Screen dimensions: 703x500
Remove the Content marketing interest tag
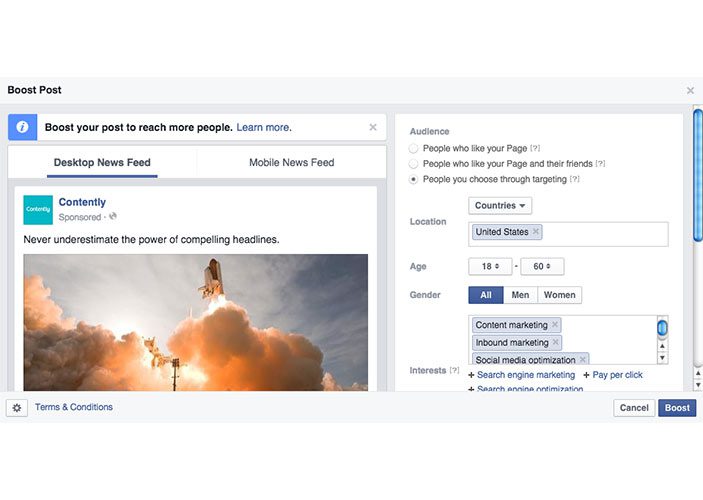click(555, 324)
